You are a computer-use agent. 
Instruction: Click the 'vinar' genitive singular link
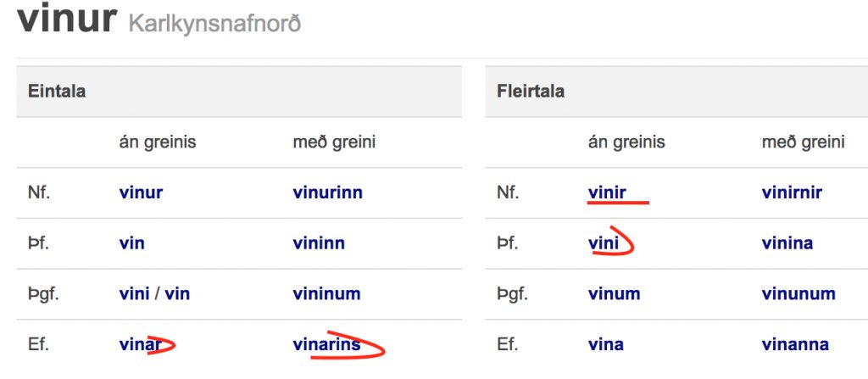point(139,345)
